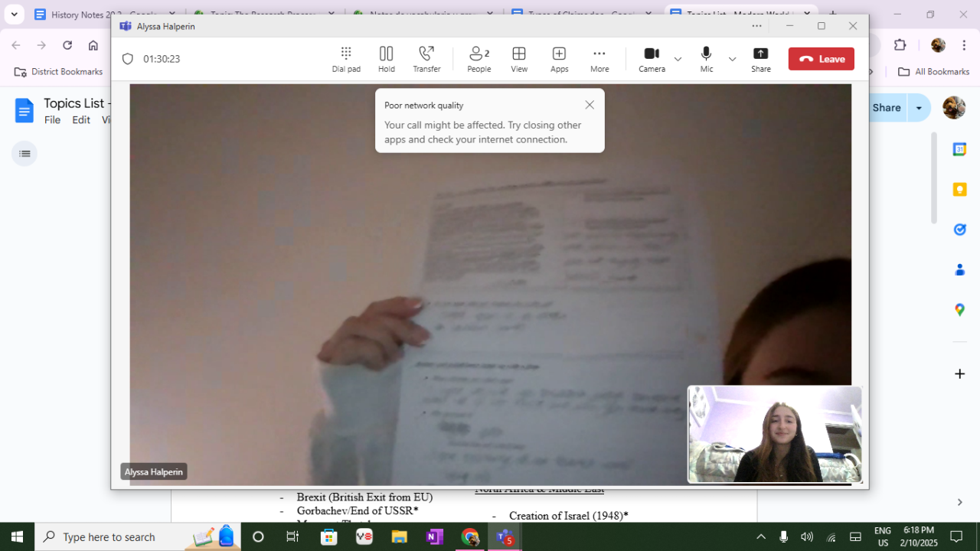Screen dimensions: 980x551
Task: Open the File menu in Google Docs
Action: [52, 120]
